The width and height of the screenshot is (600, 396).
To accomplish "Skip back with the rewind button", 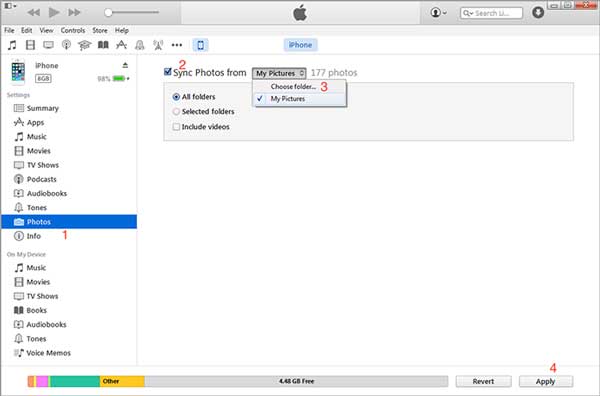I will (34, 13).
